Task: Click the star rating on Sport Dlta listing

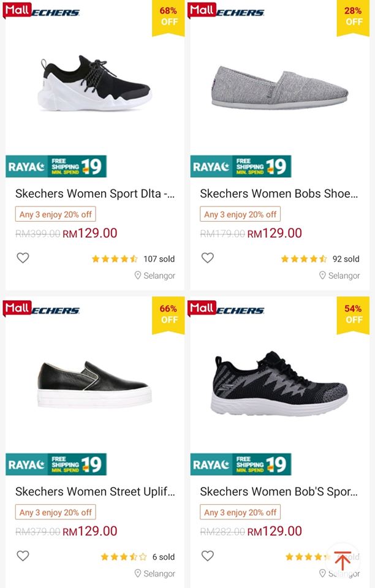Action: 115,259
